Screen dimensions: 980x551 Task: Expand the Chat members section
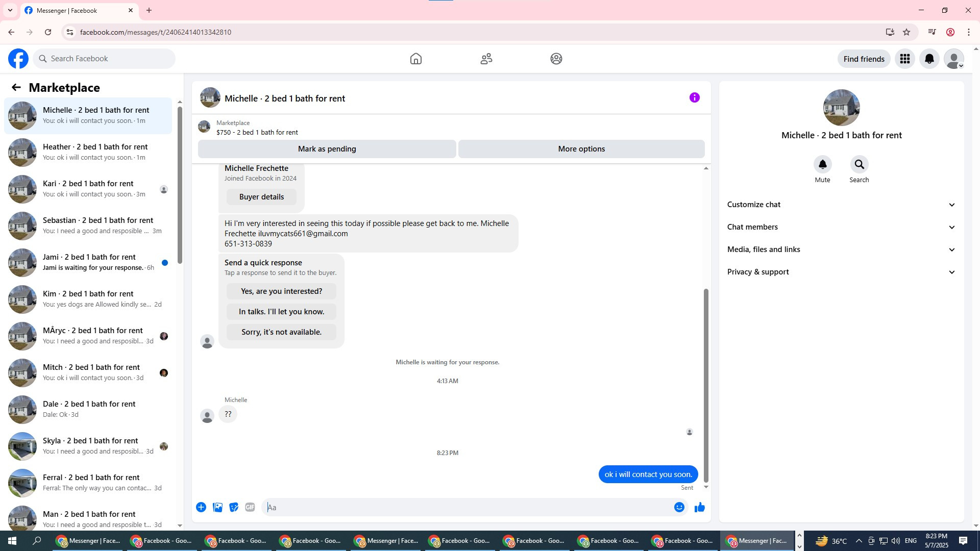[841, 227]
